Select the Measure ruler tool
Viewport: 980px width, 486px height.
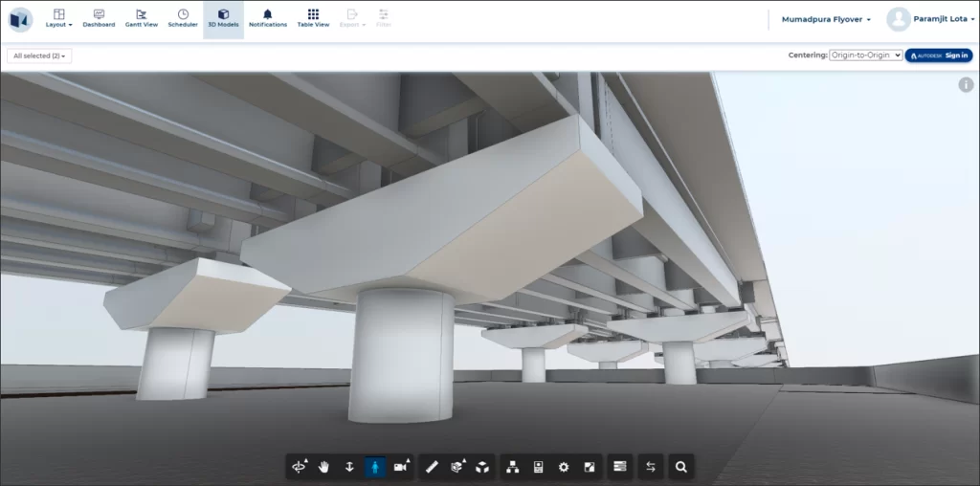pyautogui.click(x=432, y=467)
